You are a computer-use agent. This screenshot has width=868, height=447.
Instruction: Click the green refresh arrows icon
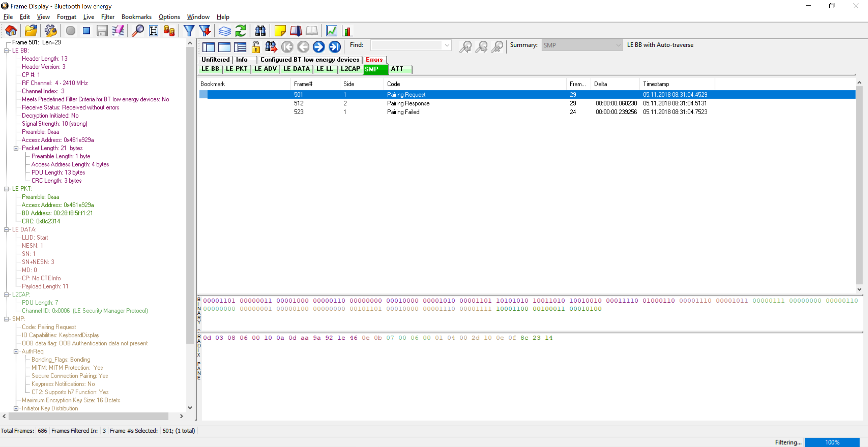(x=240, y=31)
